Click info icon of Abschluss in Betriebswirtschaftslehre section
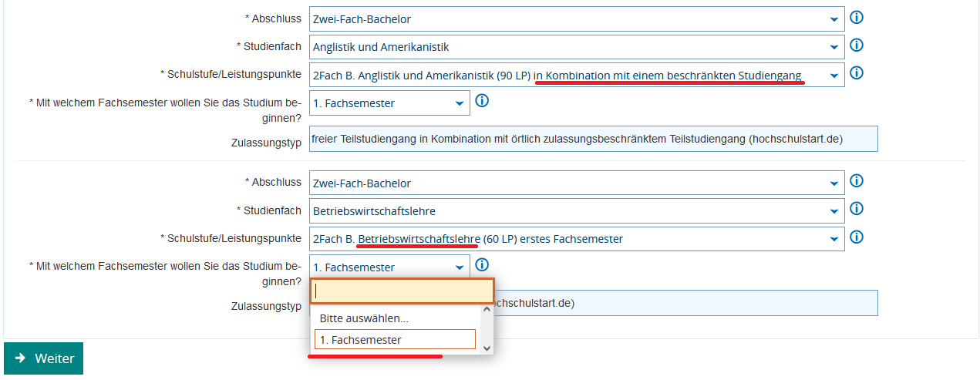Image resolution: width=980 pixels, height=380 pixels. 856,181
